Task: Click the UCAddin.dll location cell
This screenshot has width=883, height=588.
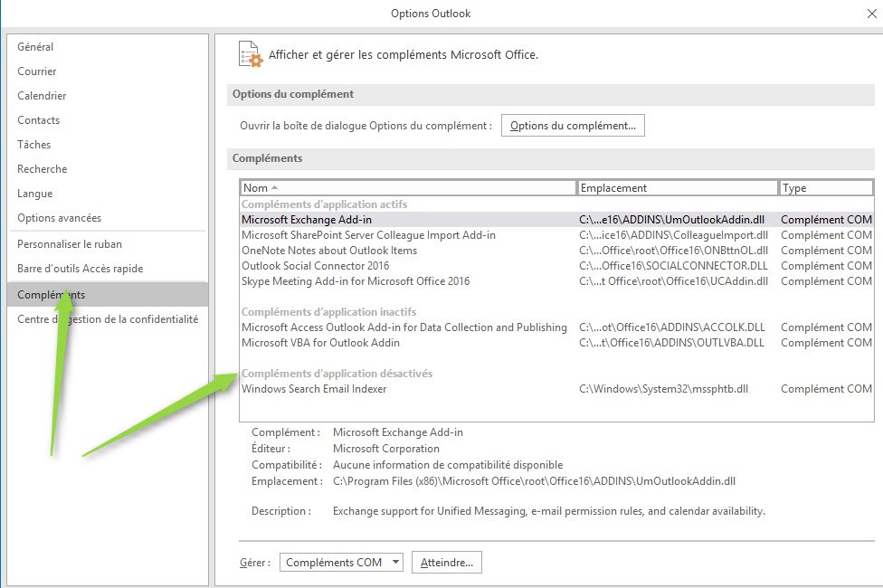Action: pos(673,281)
